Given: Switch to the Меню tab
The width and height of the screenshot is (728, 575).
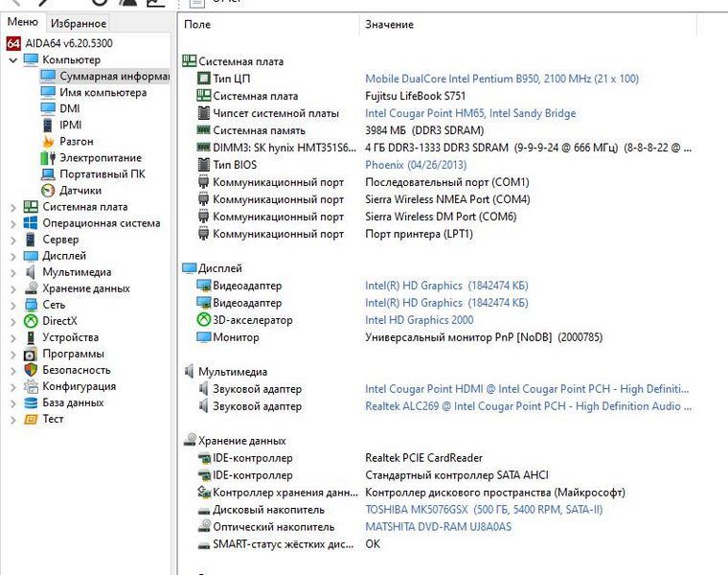Looking at the screenshot, I should tap(23, 22).
